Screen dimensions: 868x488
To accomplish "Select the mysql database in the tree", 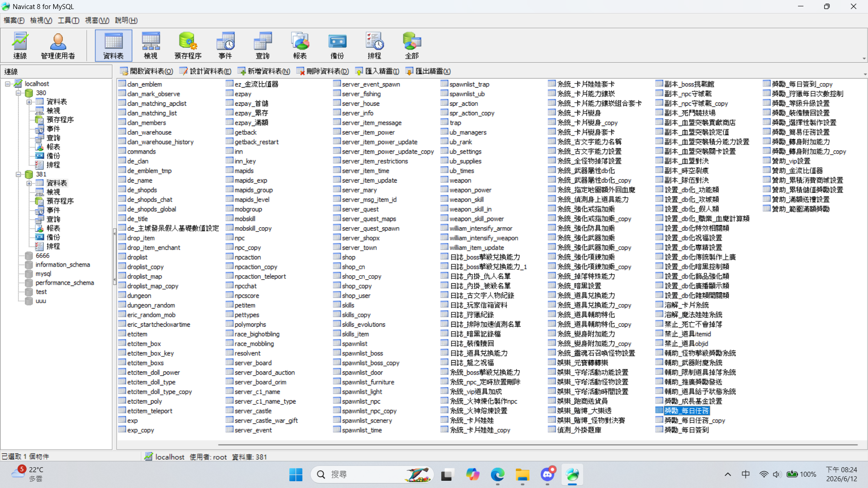I will pyautogui.click(x=43, y=273).
